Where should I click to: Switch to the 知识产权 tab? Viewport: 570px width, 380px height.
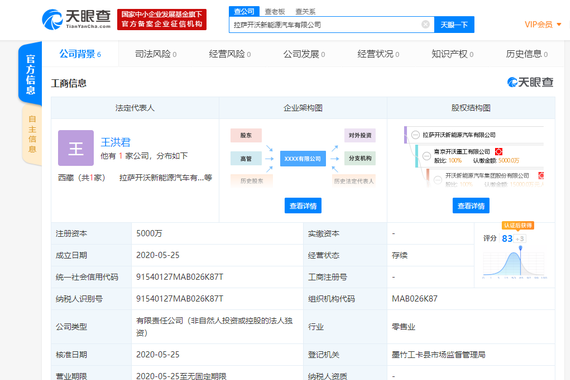tap(452, 54)
